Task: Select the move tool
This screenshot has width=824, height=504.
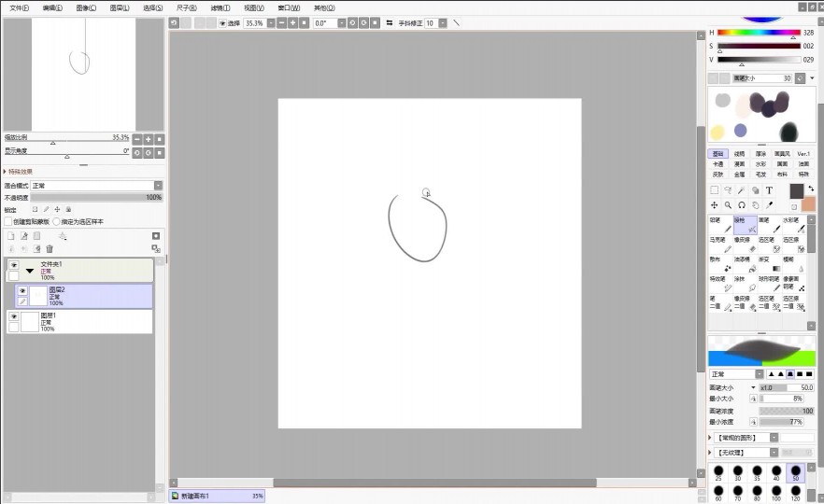Action: [714, 204]
